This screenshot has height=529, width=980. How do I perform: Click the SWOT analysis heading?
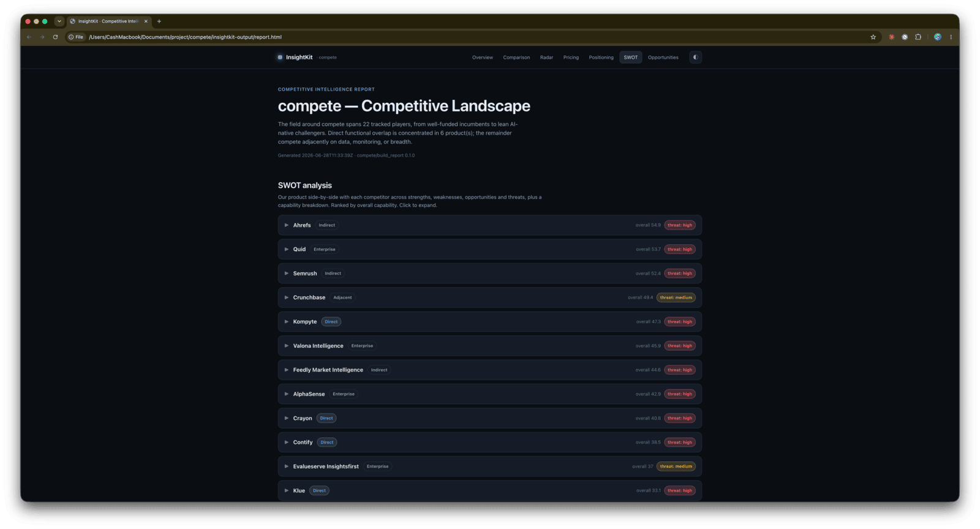point(305,186)
